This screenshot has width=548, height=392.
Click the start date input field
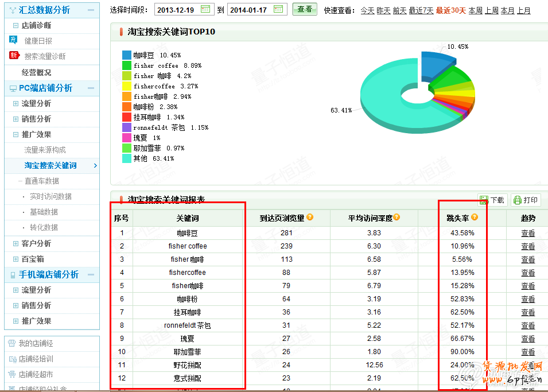[176, 10]
